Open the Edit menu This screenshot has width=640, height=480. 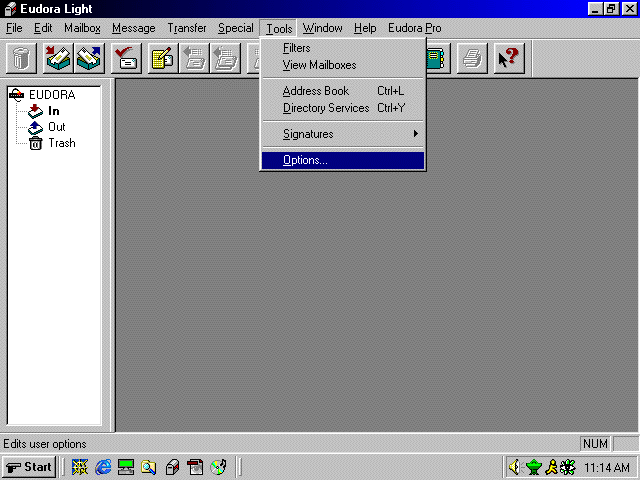43,28
